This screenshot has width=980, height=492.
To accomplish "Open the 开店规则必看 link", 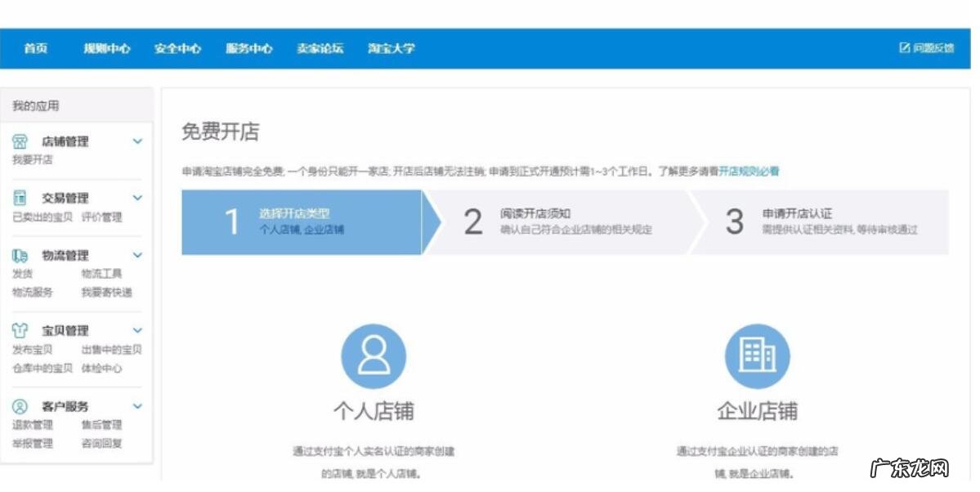I will coord(749,170).
